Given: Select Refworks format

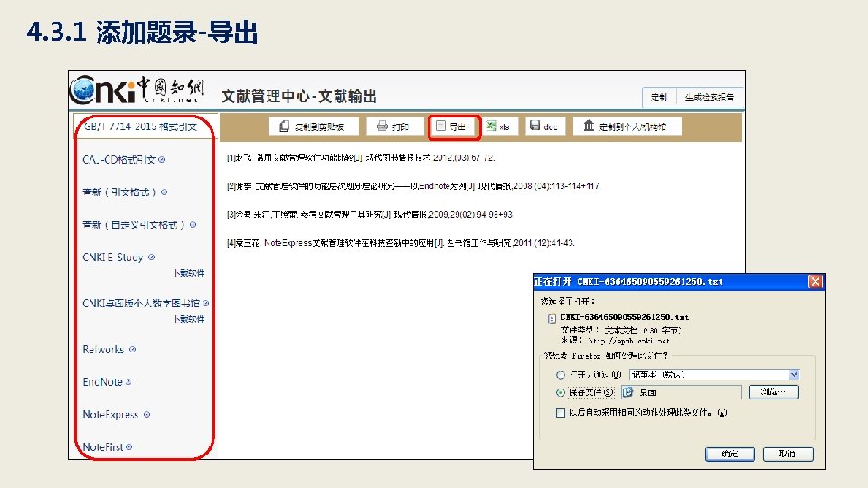Looking at the screenshot, I should [x=103, y=349].
